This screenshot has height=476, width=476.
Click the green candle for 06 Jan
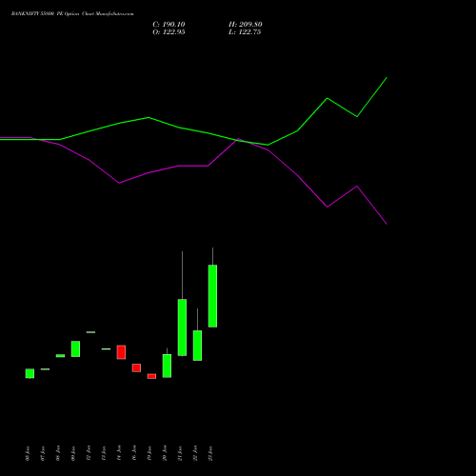[30, 373]
